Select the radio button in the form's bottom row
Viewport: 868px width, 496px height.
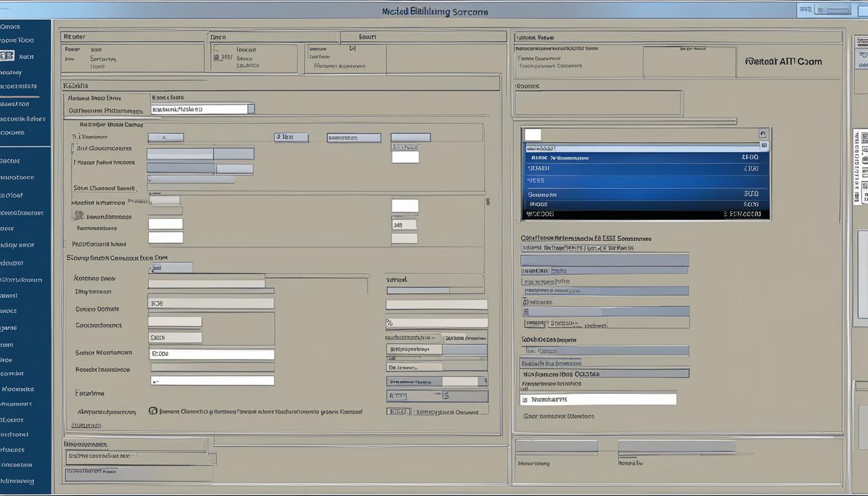pos(153,411)
